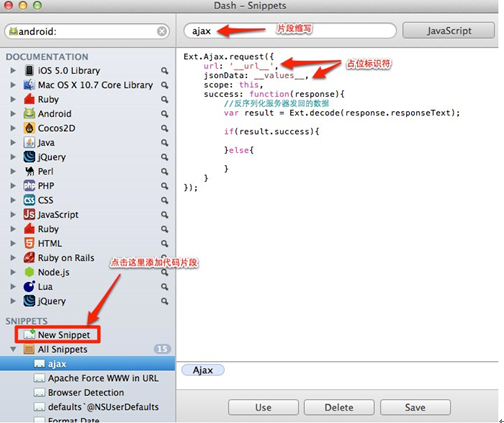Expand the JavaScript documentation node
The width and height of the screenshot is (504, 423).
point(13,215)
